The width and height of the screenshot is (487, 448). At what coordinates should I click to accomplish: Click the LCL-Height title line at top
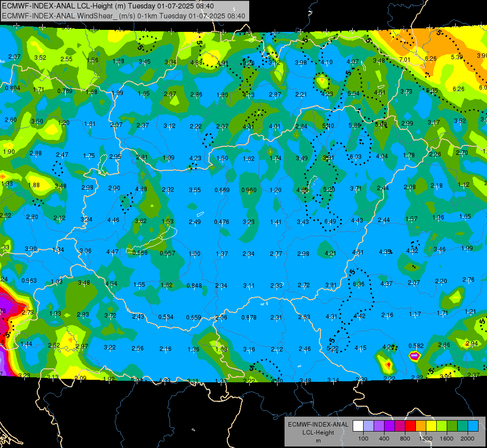[x=107, y=6]
